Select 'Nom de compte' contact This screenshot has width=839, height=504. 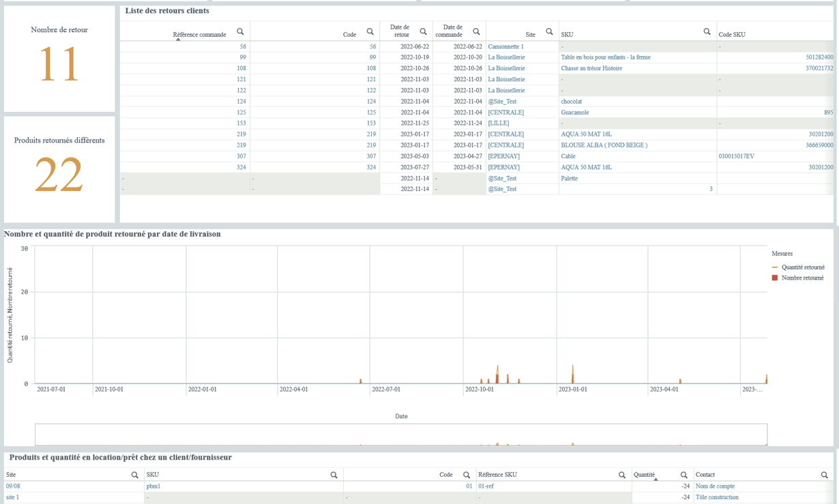715,486
